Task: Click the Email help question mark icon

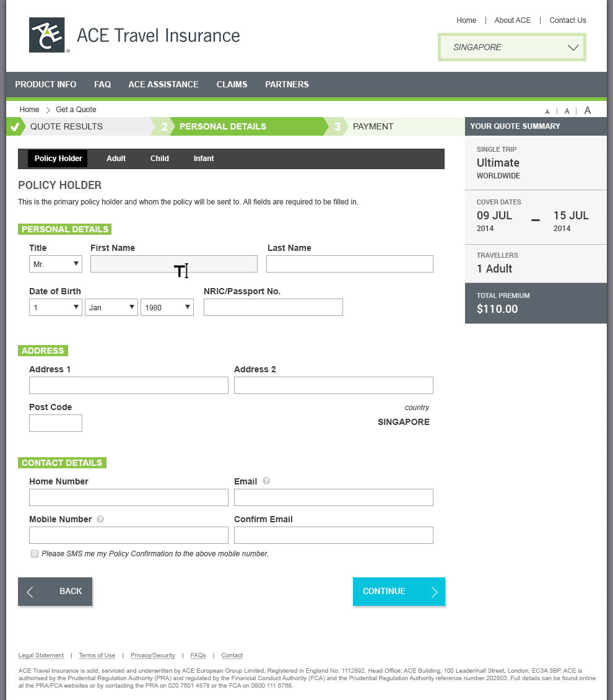Action: [x=266, y=481]
